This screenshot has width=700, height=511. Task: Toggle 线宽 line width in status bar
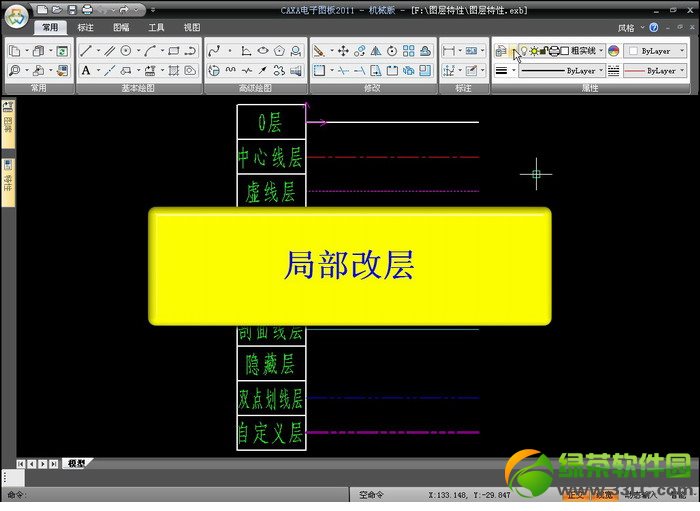pos(603,494)
